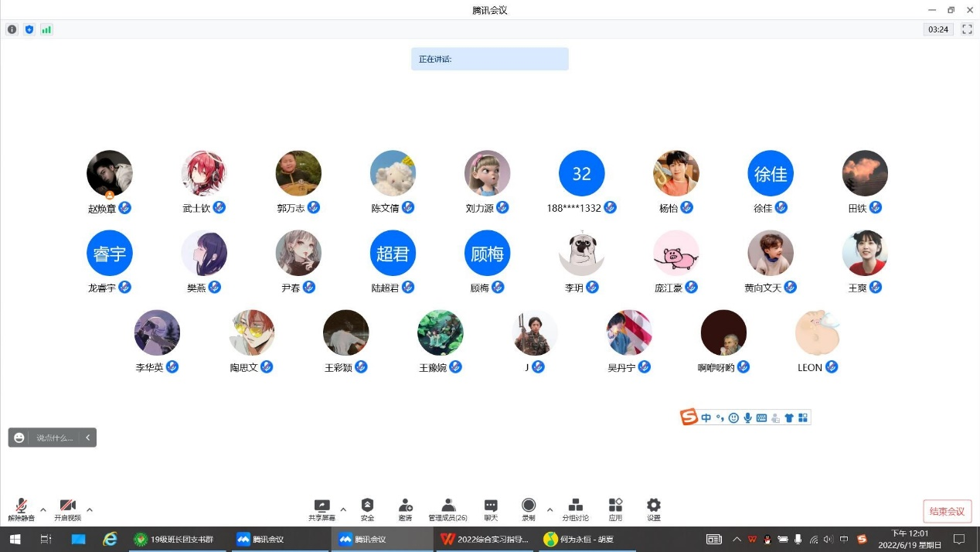The image size is (980, 552).
Task: Click the Invite (邀请) icon
Action: (405, 509)
